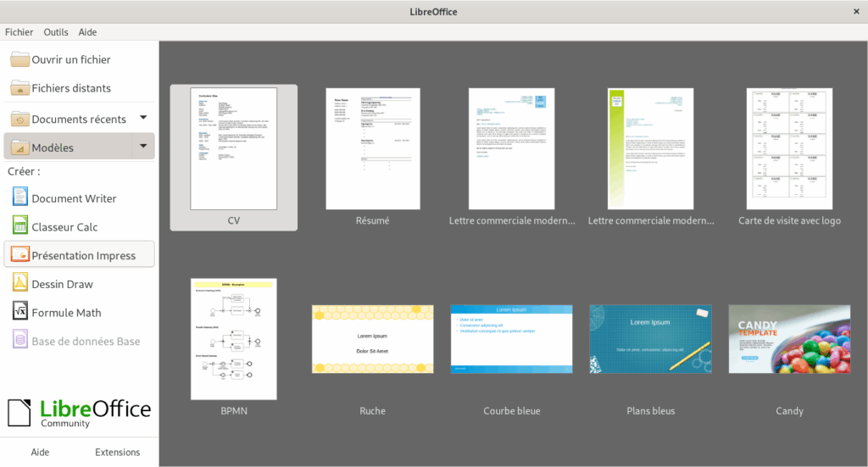Click the Ruche caption text

click(373, 411)
